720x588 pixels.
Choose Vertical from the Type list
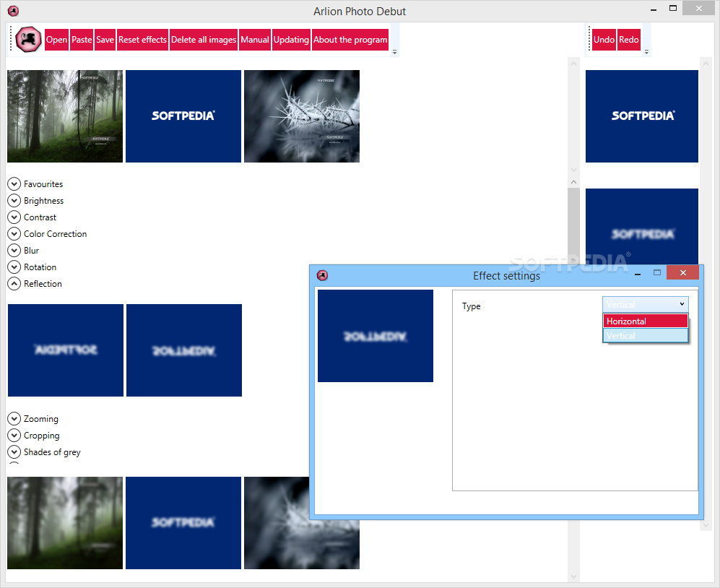pyautogui.click(x=645, y=336)
